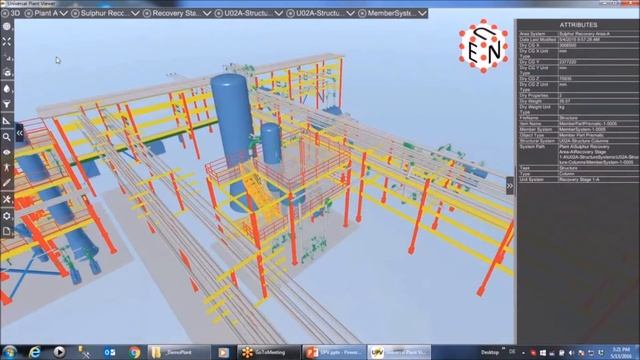The image size is (640, 360).
Task: Open the Recovery Sta.. dropdown arrow
Action: [207, 13]
